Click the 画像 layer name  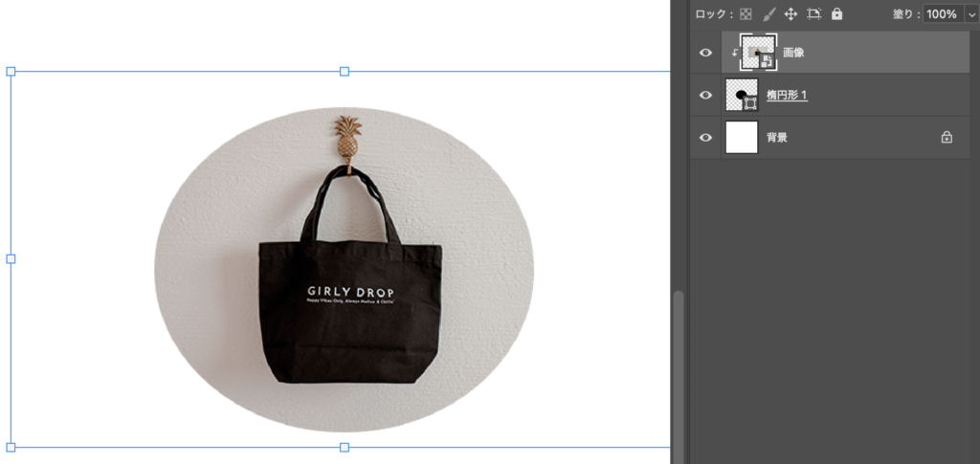(793, 53)
